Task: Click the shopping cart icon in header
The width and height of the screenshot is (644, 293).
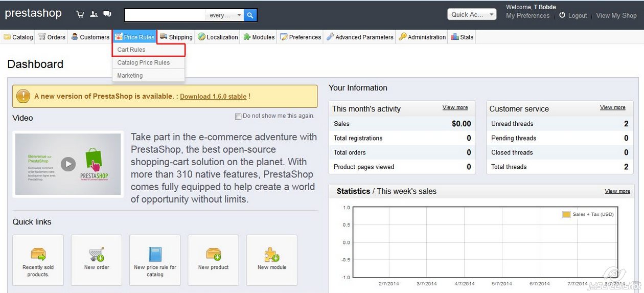Action: coord(80,14)
